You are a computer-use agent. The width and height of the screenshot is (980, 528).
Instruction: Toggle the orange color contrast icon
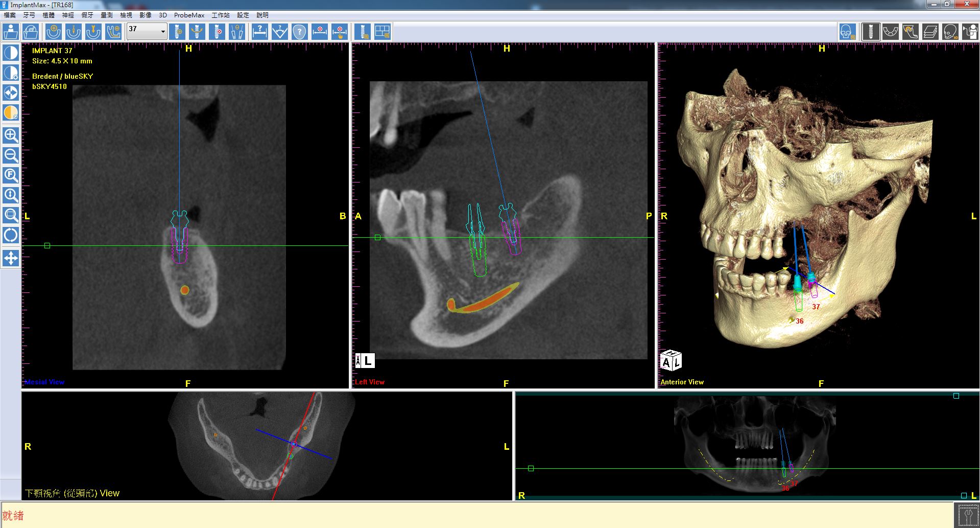(11, 112)
